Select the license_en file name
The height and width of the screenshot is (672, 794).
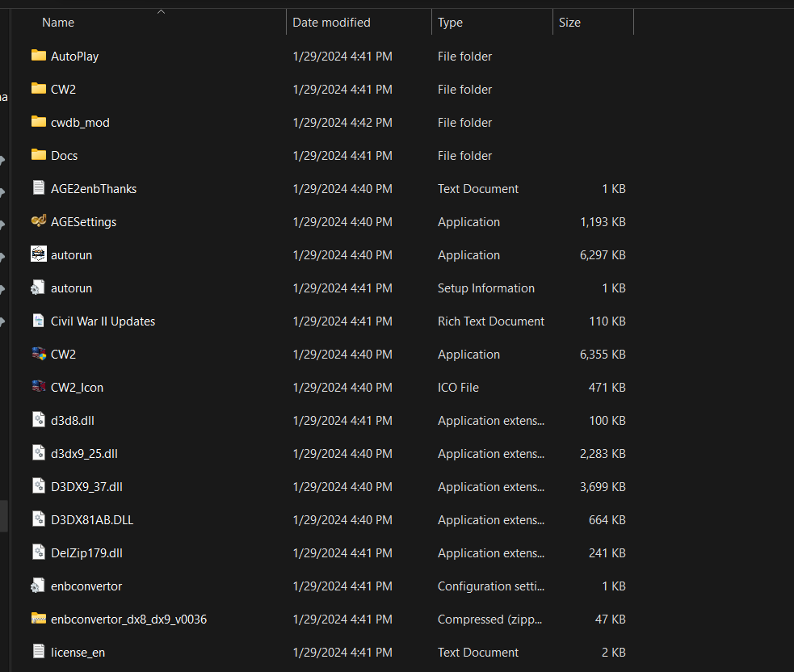click(78, 653)
